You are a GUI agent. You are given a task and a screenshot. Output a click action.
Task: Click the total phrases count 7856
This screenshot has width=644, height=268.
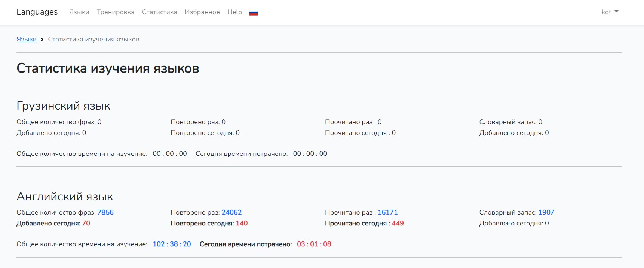[105, 212]
